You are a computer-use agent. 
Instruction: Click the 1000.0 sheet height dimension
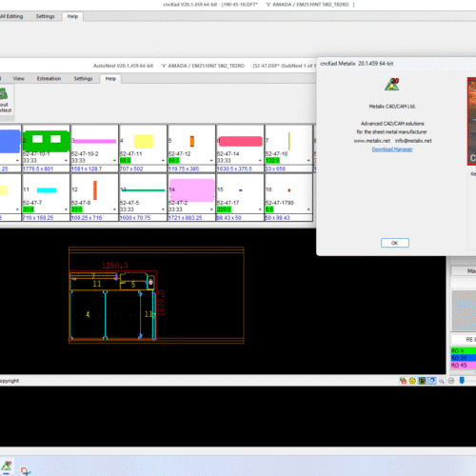[x=161, y=303]
